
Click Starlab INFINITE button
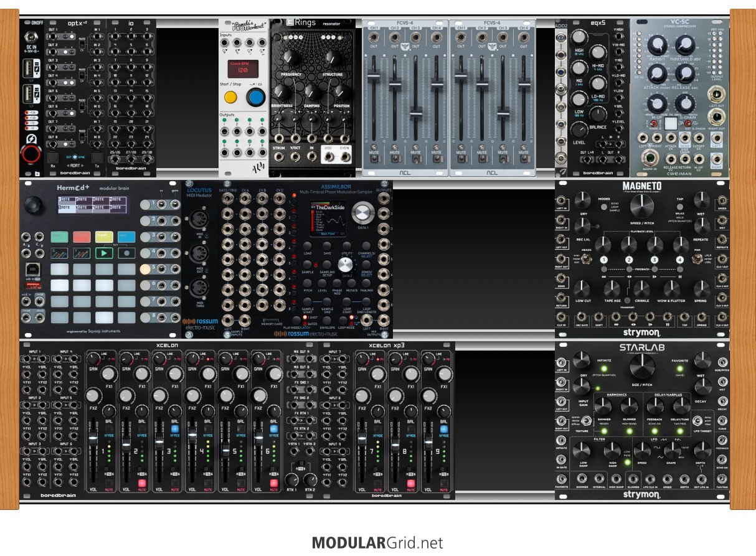(604, 369)
